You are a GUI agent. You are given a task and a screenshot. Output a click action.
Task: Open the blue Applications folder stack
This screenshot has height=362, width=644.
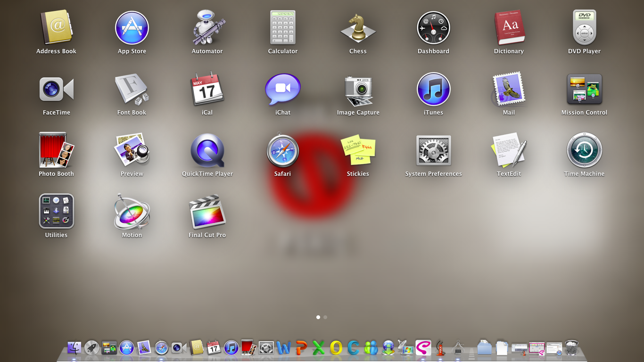[x=484, y=348]
